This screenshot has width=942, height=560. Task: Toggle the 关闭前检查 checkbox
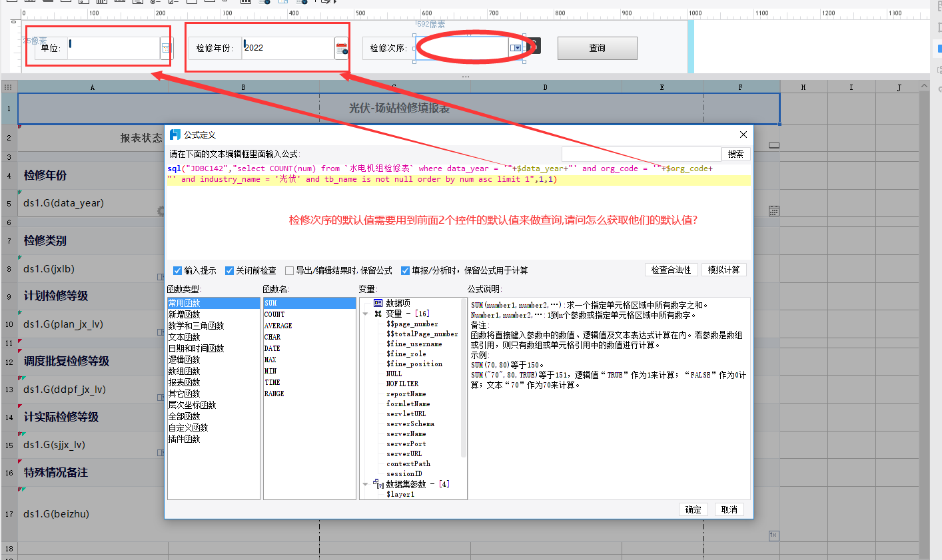[229, 270]
